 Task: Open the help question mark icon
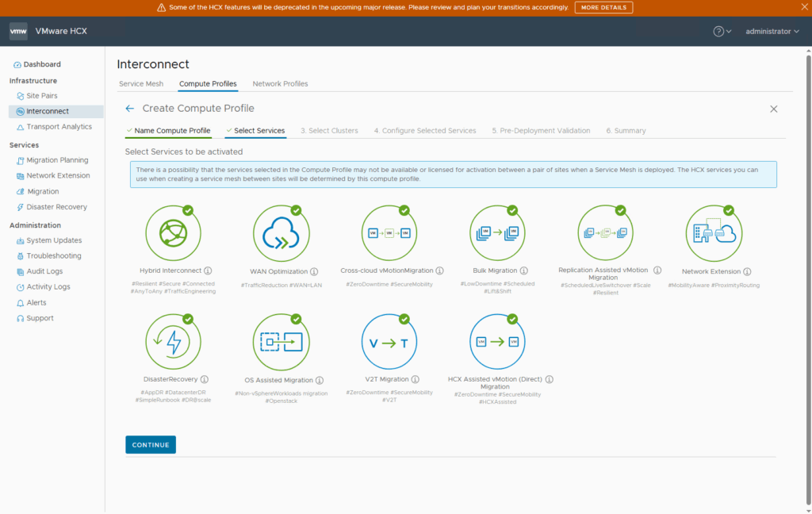[718, 32]
